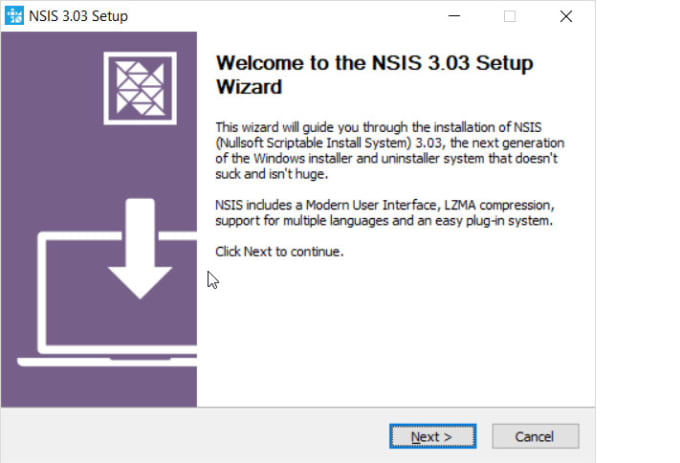Viewport: 680px width, 463px height.
Task: Click the download arrow laptop graphic
Action: point(107,283)
